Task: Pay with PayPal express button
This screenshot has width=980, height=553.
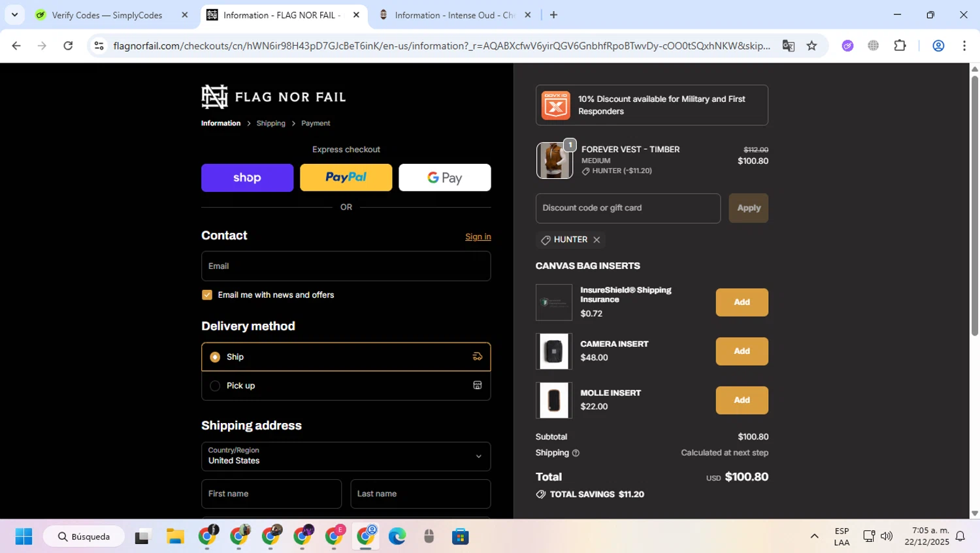Action: pyautogui.click(x=346, y=178)
